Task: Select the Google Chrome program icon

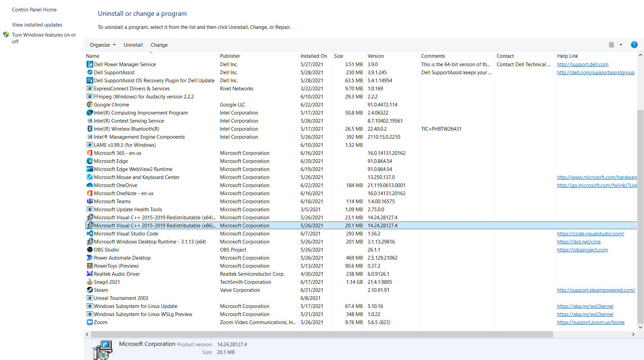Action: pos(90,104)
